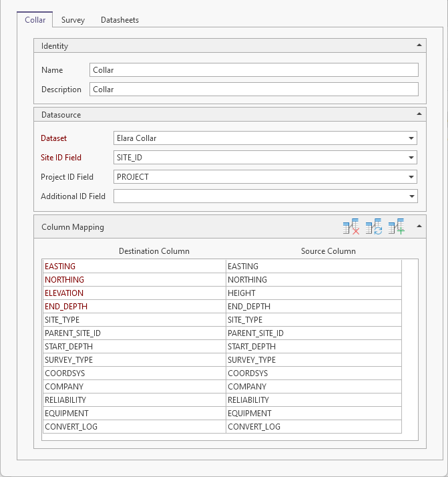448x477 pixels.
Task: Collapse the Column Mapping section
Action: point(419,226)
